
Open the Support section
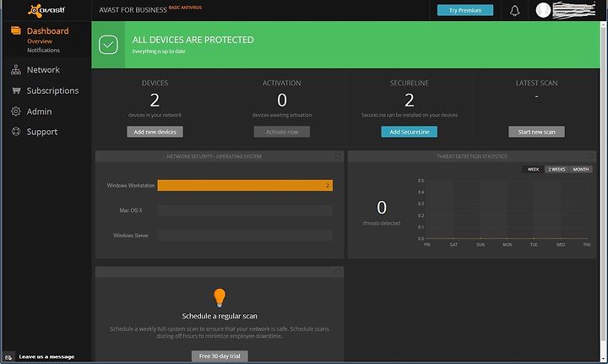[x=42, y=133]
